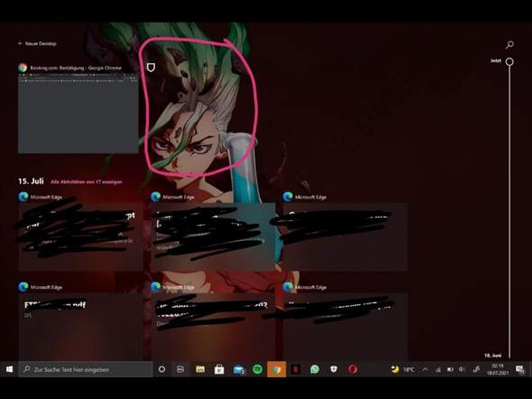
Task: Open the Booking.com Google Chrome window thumbnail
Action: pos(78,114)
